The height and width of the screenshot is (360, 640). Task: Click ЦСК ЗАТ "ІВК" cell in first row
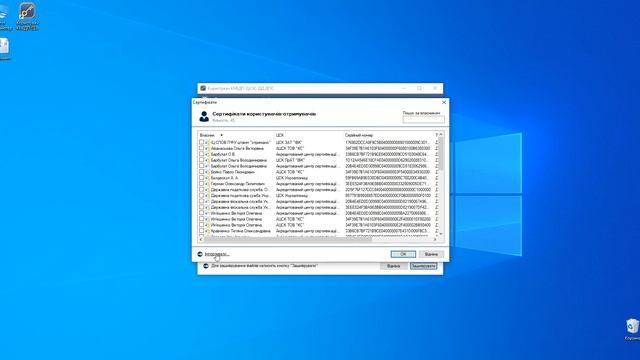pos(289,142)
